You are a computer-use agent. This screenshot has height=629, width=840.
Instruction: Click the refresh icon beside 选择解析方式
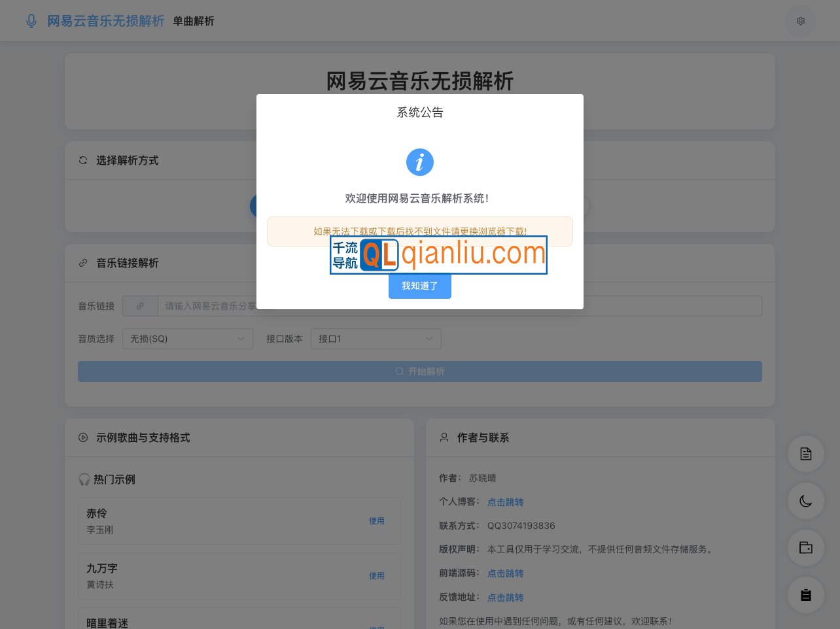[83, 160]
